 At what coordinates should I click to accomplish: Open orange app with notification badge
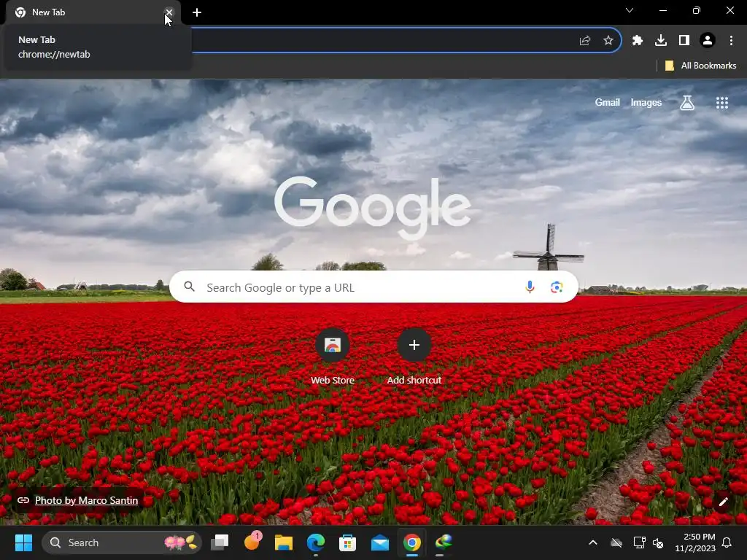tap(252, 542)
